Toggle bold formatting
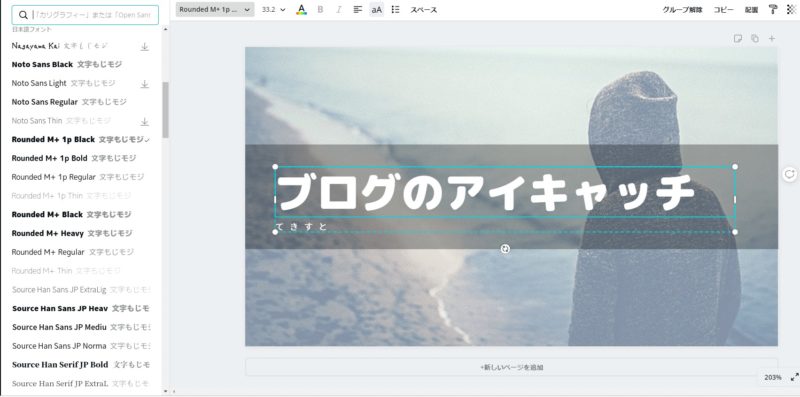Viewport: 800px width, 397px height. (x=320, y=10)
